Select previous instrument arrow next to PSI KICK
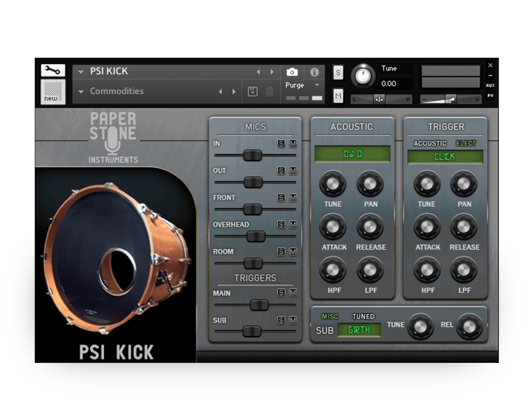This screenshot has width=532, height=420. click(x=259, y=72)
